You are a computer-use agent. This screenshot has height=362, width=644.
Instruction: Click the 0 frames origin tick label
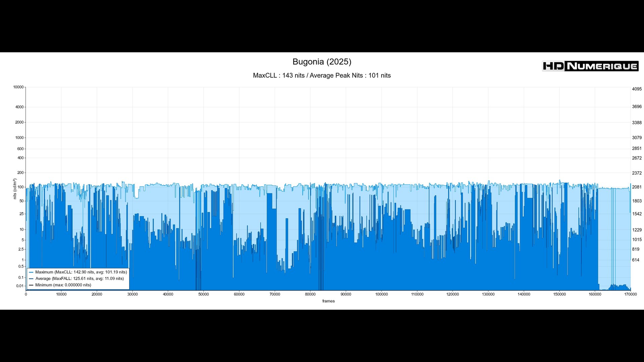(26, 294)
